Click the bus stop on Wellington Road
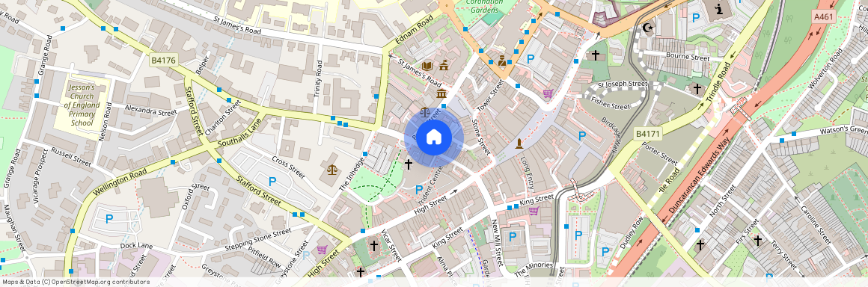The image size is (868, 287). pyautogui.click(x=174, y=162)
